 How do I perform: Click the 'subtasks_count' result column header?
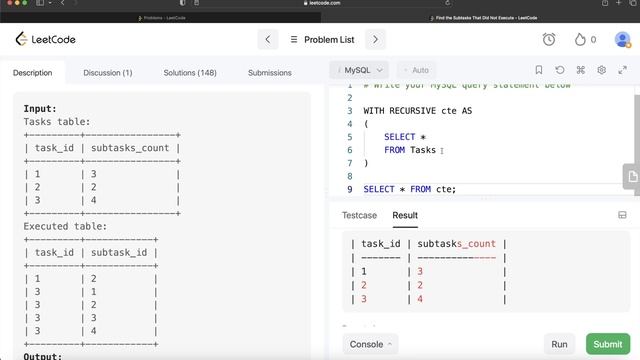(x=456, y=244)
